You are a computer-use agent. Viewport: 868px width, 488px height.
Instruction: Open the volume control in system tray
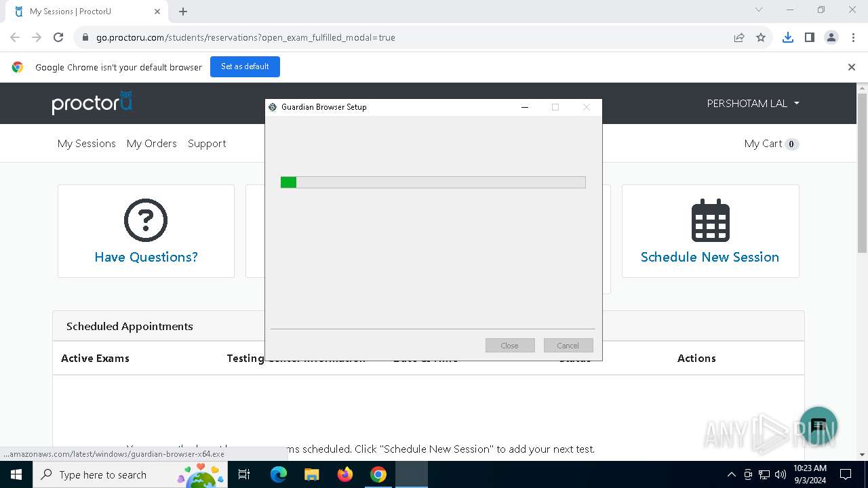coord(781,474)
